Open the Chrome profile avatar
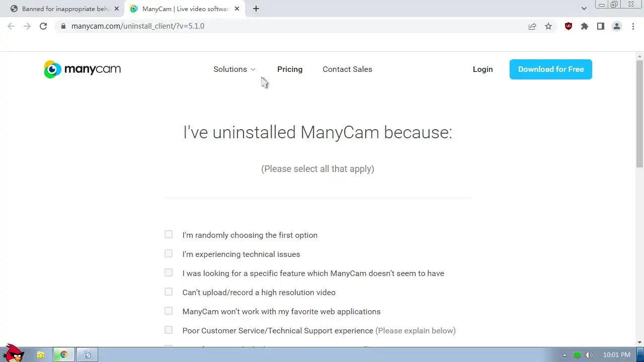The image size is (644, 362). pyautogui.click(x=617, y=26)
